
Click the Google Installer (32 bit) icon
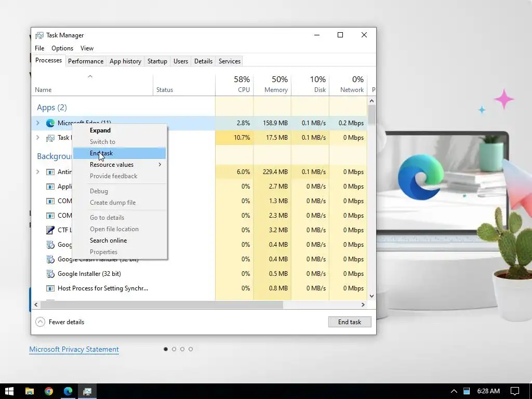[x=50, y=274]
